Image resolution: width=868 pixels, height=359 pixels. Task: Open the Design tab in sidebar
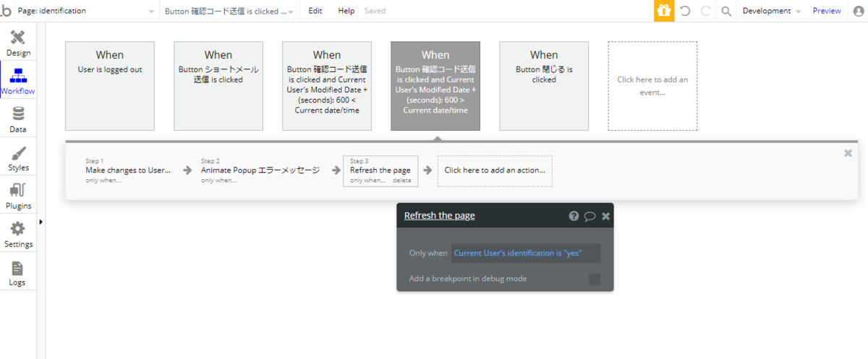click(x=18, y=43)
